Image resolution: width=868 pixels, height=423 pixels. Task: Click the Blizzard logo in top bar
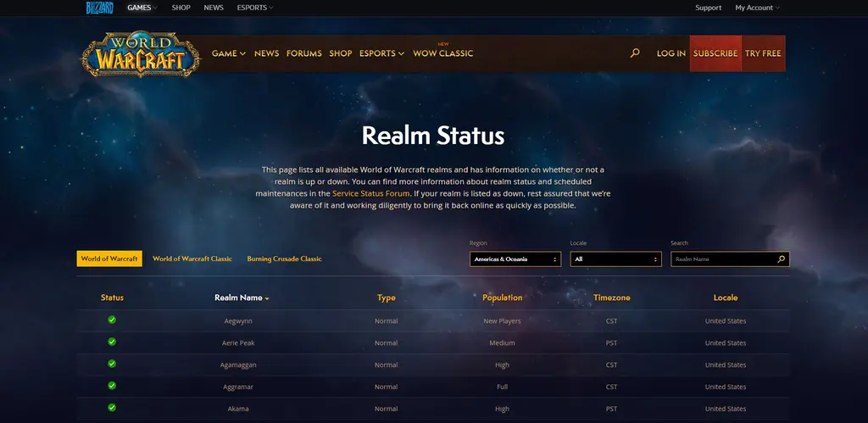(x=100, y=8)
